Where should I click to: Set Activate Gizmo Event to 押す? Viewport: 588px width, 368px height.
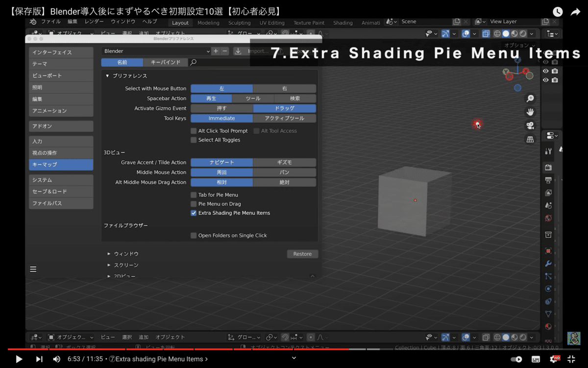click(x=222, y=108)
